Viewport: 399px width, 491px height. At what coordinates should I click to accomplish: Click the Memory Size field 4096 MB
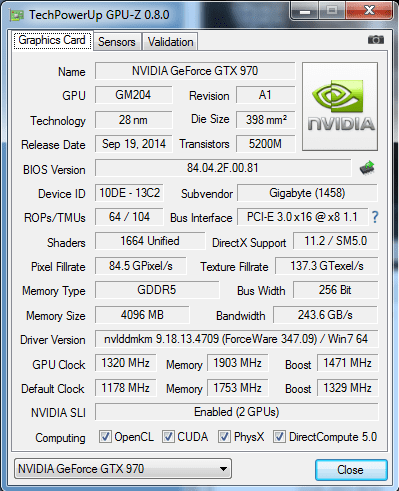click(142, 315)
